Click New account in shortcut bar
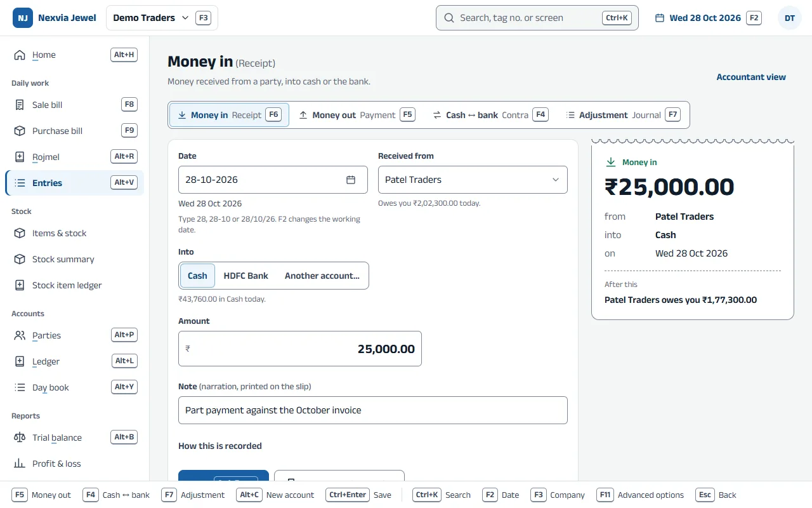 pyautogui.click(x=275, y=495)
